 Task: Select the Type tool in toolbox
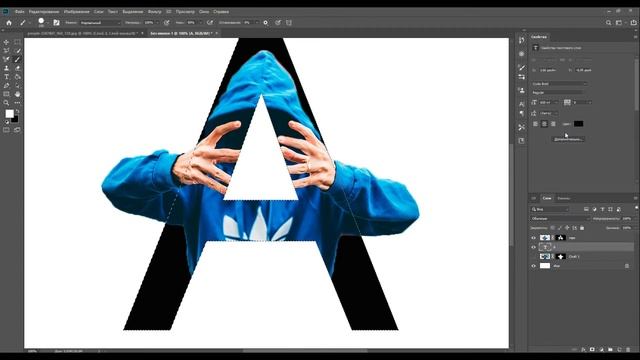pyautogui.click(x=6, y=77)
